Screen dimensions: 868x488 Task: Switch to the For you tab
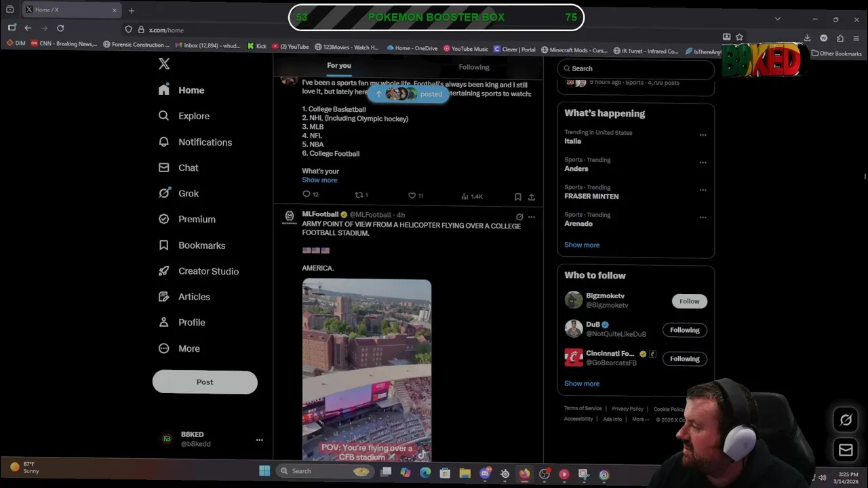tap(339, 66)
